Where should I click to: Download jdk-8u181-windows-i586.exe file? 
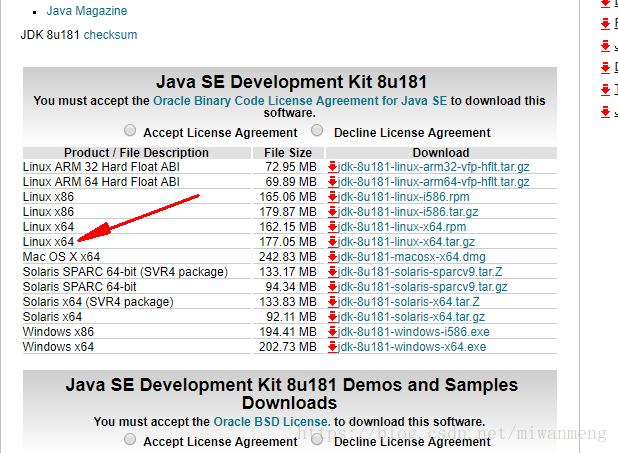413,332
